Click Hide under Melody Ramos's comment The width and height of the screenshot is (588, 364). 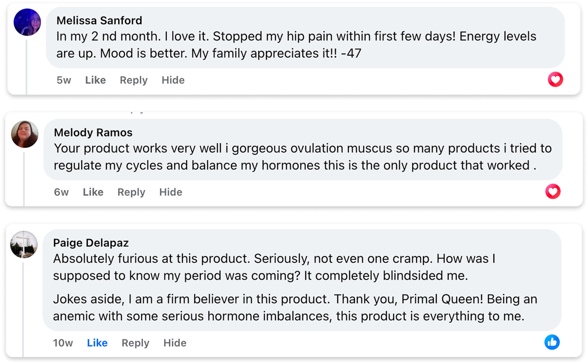click(x=171, y=192)
